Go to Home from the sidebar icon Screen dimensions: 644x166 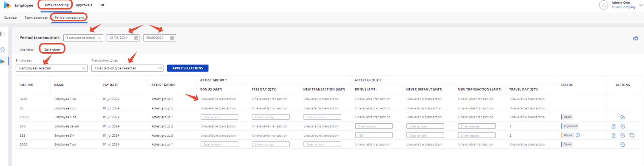[x=3, y=49]
